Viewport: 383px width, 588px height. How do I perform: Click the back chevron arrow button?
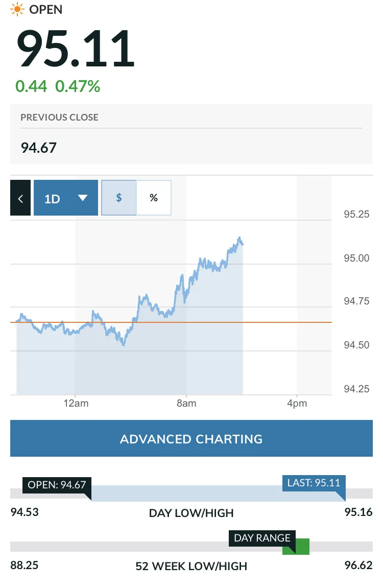(x=20, y=198)
